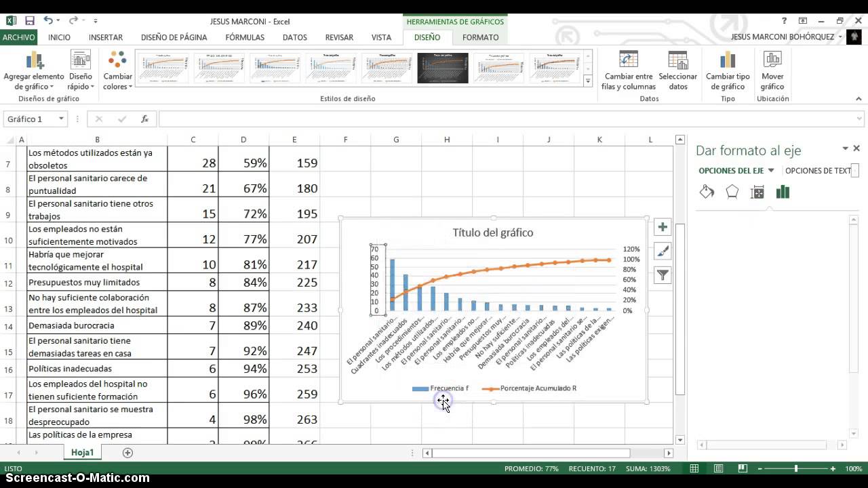Adjust the zoom slider handle
Screen dimensions: 868x488
(x=796, y=468)
